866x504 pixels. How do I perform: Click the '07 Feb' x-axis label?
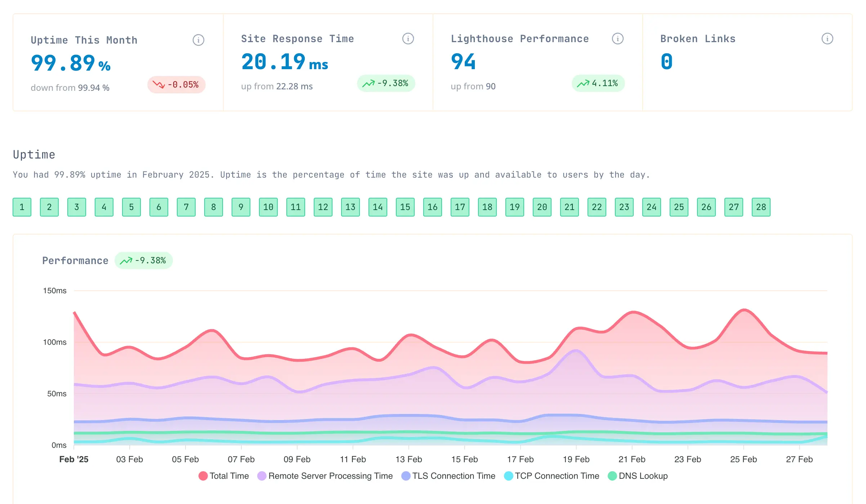pyautogui.click(x=241, y=459)
